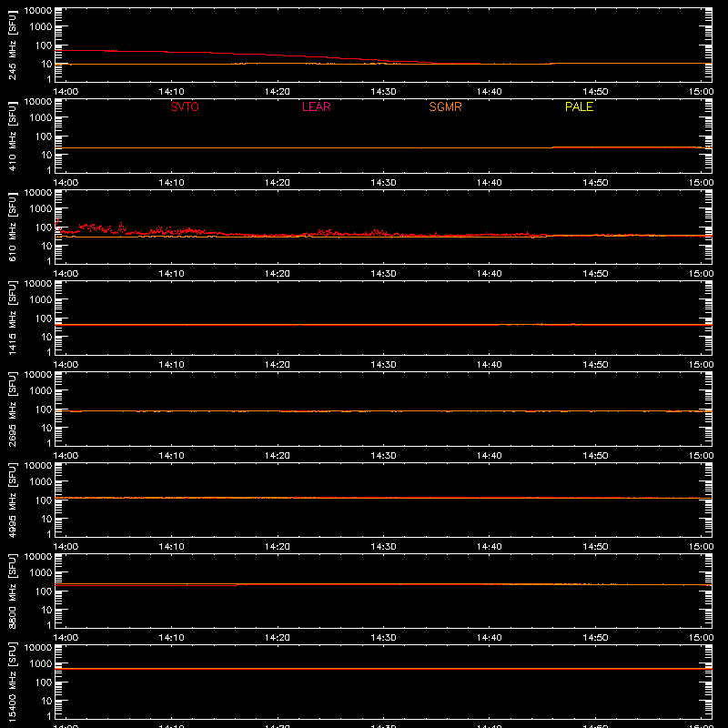
Task: Click the LEAR station legend label
Action: (x=316, y=106)
